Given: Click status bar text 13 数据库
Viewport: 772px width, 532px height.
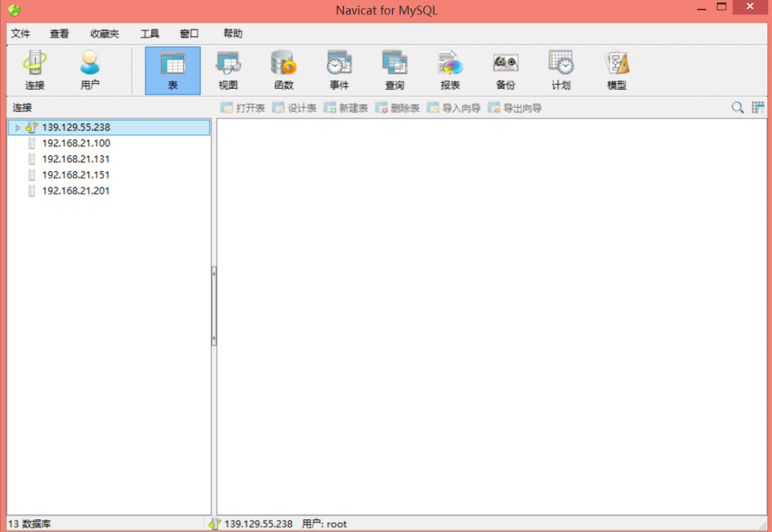Looking at the screenshot, I should point(29,524).
